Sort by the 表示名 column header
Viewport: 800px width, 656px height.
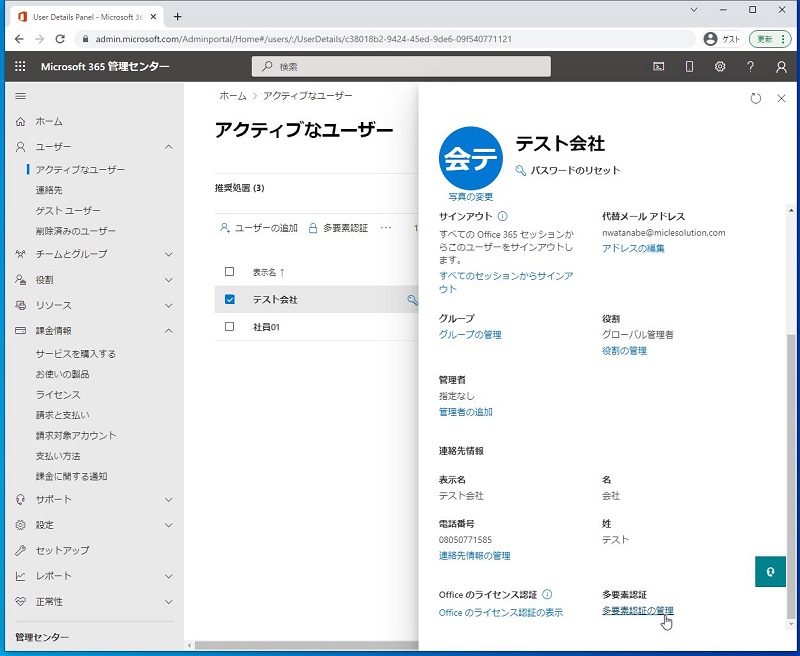268,272
